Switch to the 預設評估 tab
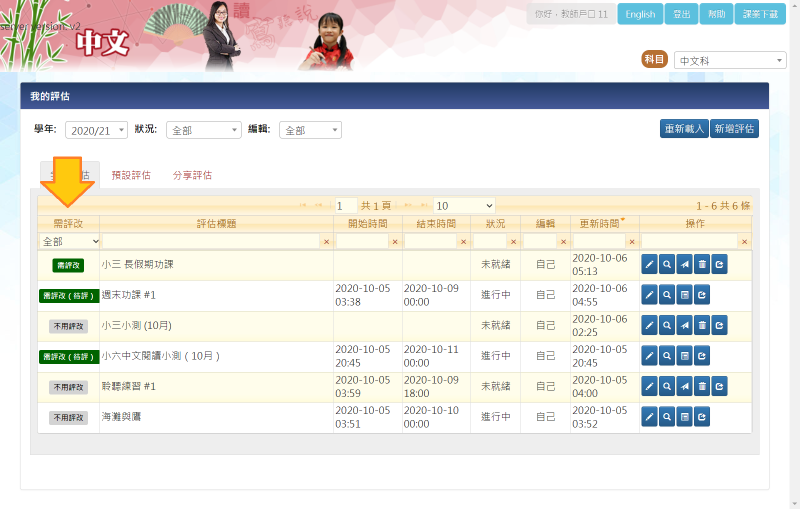This screenshot has height=509, width=800. tap(131, 175)
